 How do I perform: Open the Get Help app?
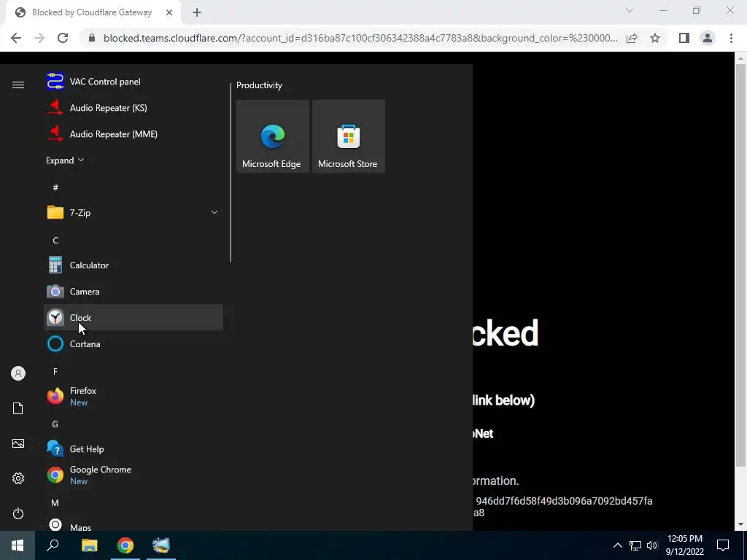coord(133,448)
